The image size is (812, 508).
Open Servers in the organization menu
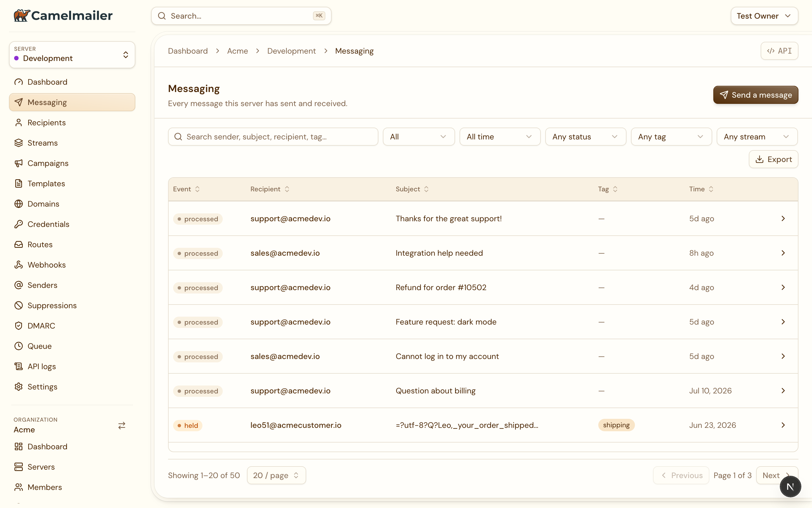click(x=72, y=467)
